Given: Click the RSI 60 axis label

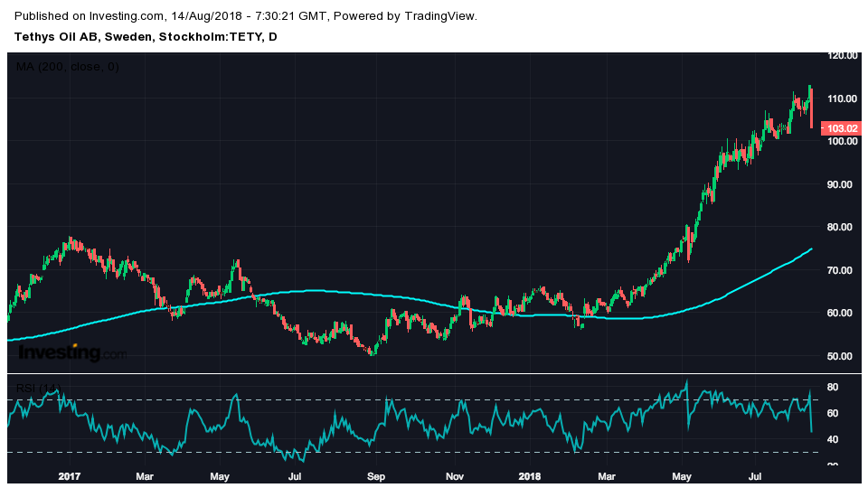Looking at the screenshot, I should coord(833,413).
